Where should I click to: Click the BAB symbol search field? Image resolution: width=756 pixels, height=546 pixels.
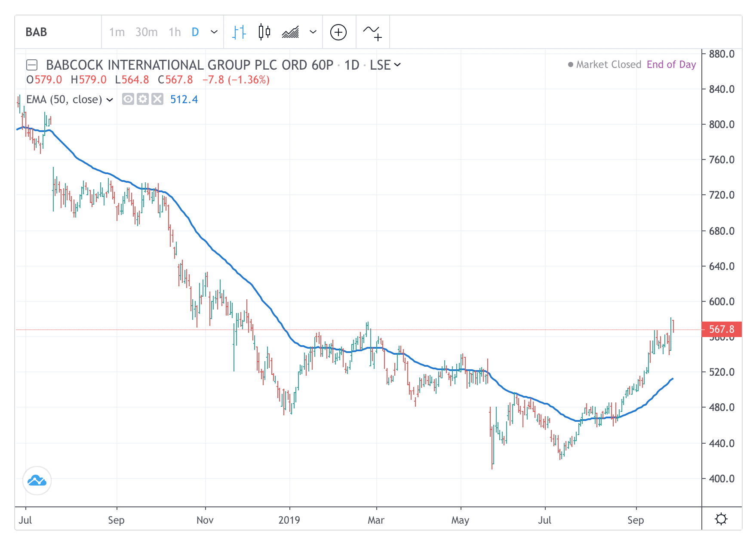tap(58, 32)
